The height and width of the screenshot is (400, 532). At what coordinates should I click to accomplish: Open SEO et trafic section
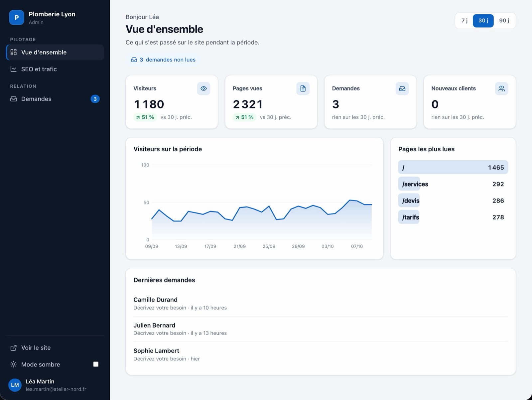(x=55, y=69)
